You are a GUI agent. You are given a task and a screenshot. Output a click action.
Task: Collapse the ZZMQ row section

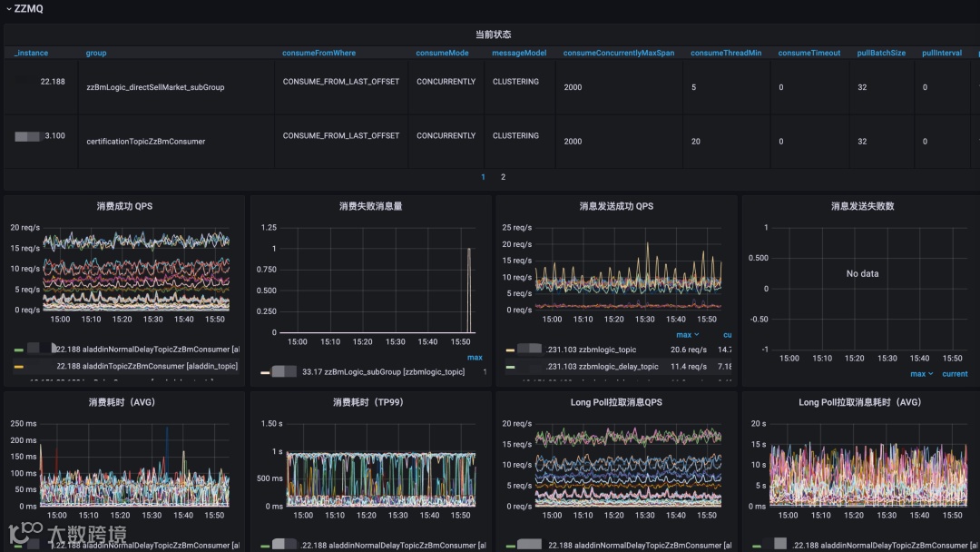[24, 9]
